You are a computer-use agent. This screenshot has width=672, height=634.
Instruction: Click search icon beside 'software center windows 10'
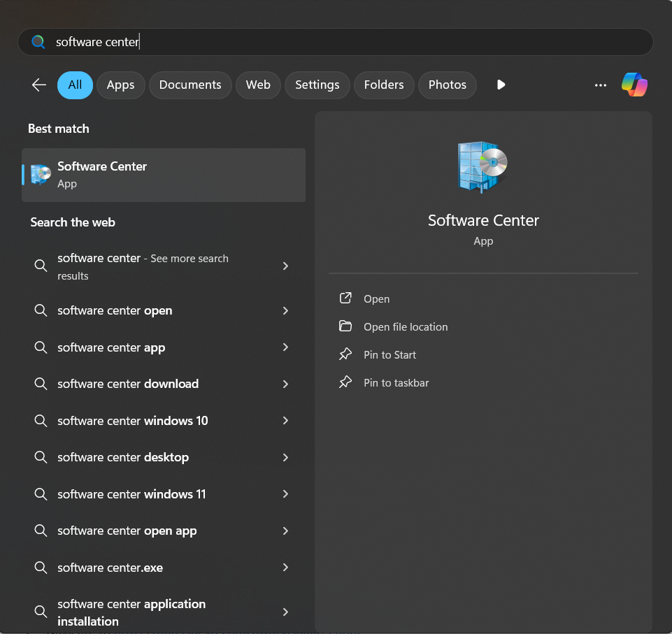coord(41,421)
